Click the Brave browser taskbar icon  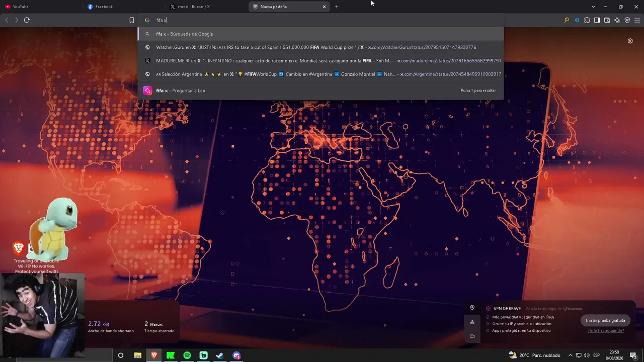click(x=154, y=355)
